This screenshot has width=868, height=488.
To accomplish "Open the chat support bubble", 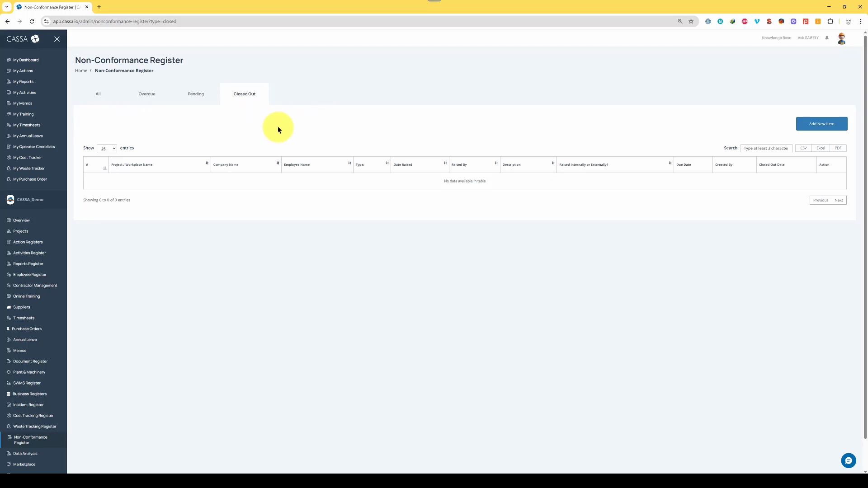I will pyautogui.click(x=848, y=460).
